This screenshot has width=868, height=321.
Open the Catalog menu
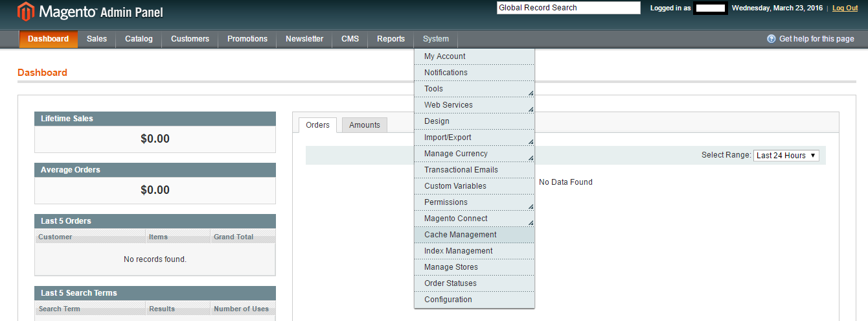[139, 39]
